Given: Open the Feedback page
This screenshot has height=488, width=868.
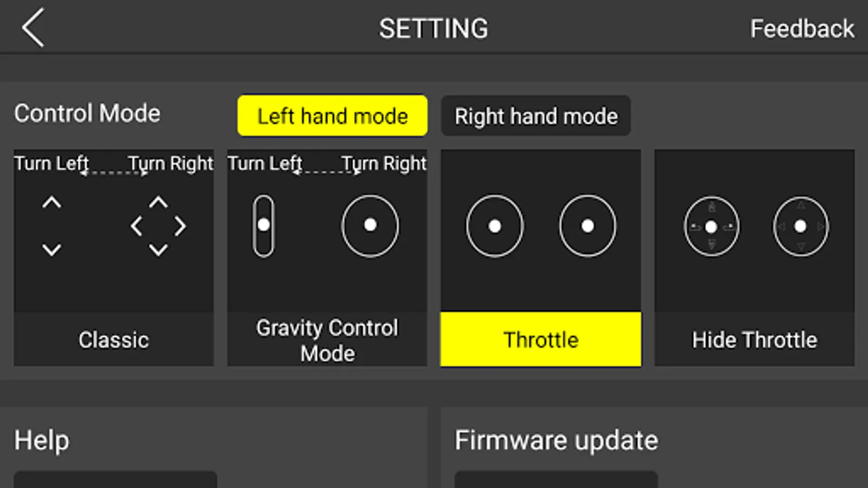Looking at the screenshot, I should click(x=802, y=29).
